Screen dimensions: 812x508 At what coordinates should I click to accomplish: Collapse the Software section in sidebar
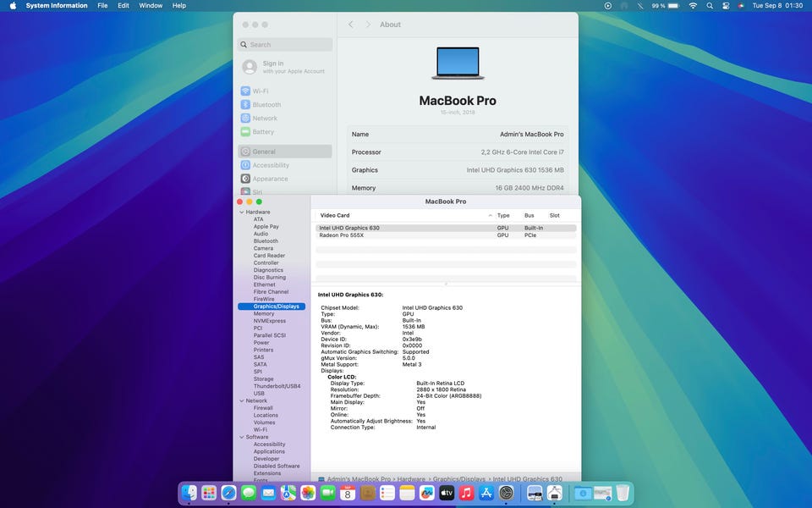(242, 437)
